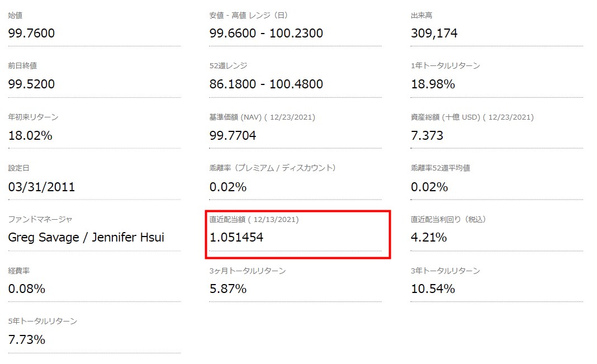Click the 直近配当利回り value 4.21%

coord(429,238)
